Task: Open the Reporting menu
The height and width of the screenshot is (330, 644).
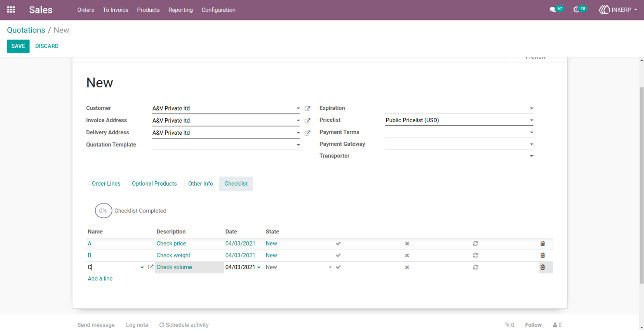Action: 180,10
